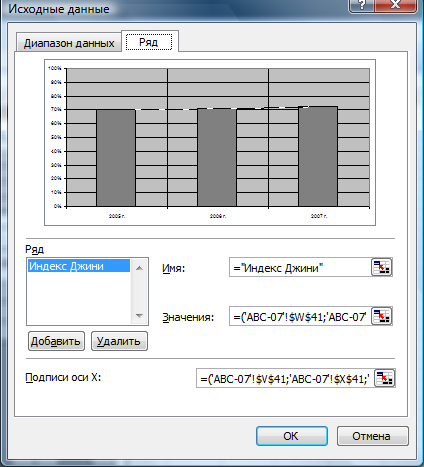
Task: Confirm with the OK button
Action: click(x=292, y=436)
